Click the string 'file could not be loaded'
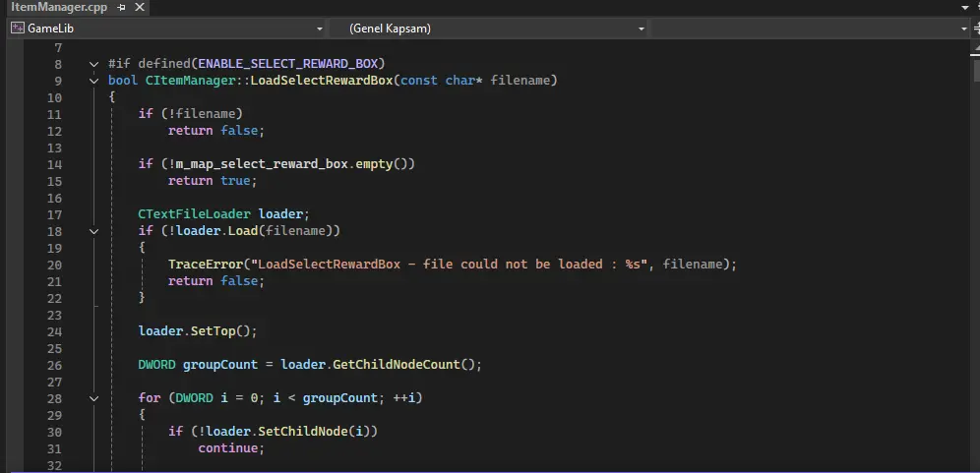Screen dimensions: 980x473 [514, 265]
